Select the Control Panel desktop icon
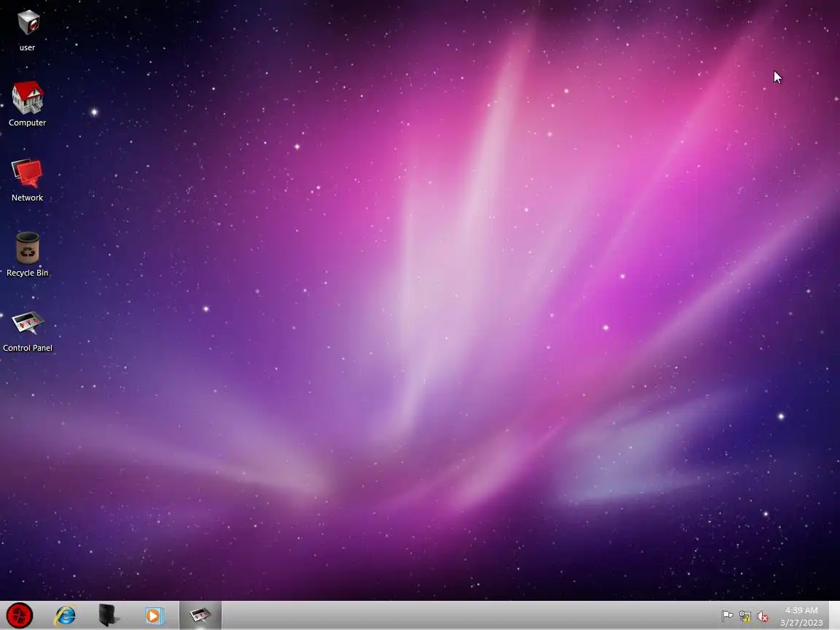The width and height of the screenshot is (840, 630). point(27,330)
